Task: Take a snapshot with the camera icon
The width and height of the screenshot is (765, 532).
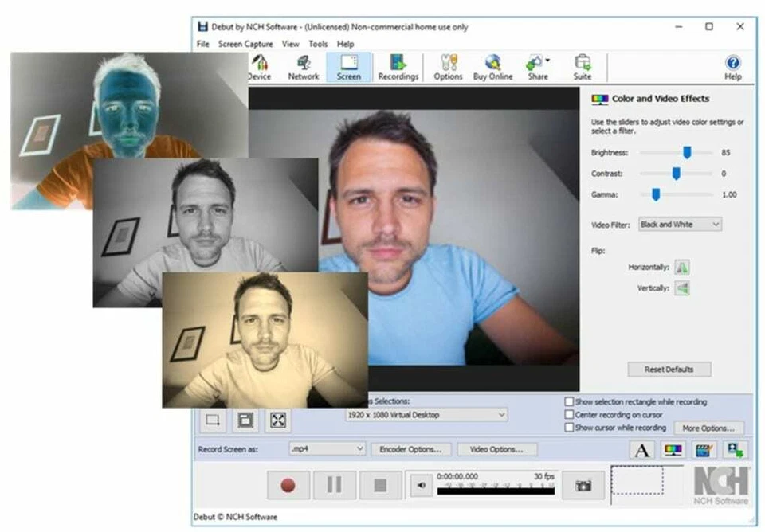Action: [x=583, y=484]
